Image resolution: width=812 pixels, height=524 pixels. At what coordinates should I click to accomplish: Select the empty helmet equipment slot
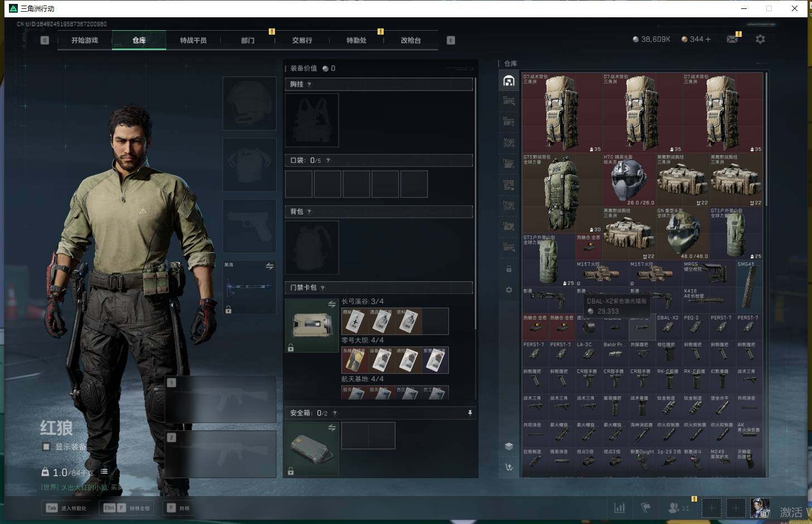click(x=249, y=103)
